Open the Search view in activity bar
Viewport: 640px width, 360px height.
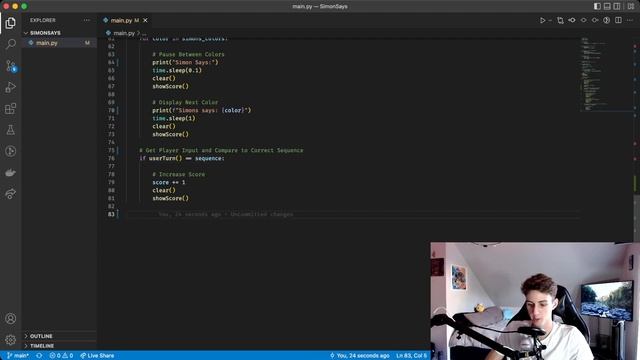(11, 44)
